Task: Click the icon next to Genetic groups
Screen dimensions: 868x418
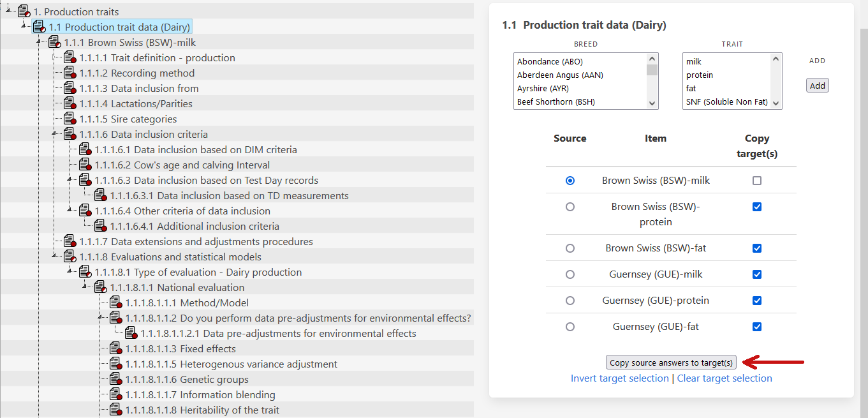Action: coord(115,380)
